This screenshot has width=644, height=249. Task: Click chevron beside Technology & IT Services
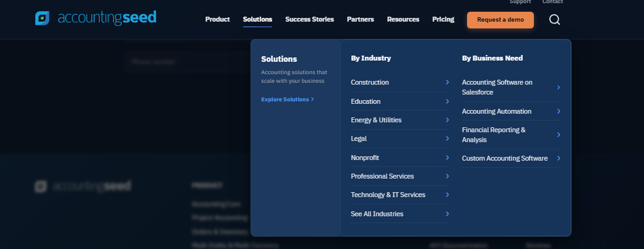point(447,195)
